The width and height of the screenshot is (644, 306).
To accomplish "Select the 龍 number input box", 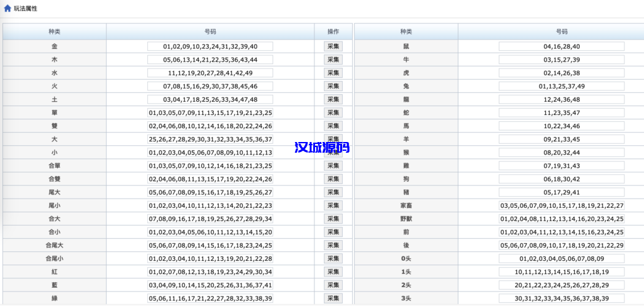I will click(x=561, y=99).
